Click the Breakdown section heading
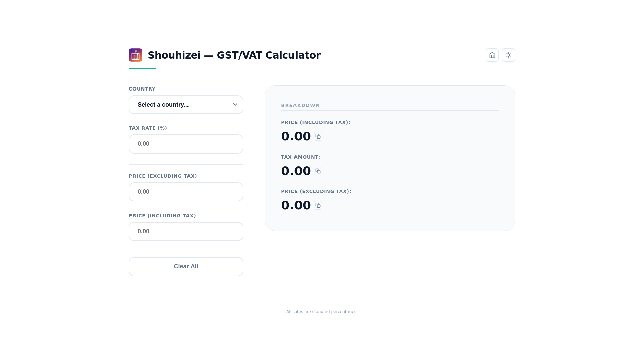The image size is (644, 362). pos(300,105)
